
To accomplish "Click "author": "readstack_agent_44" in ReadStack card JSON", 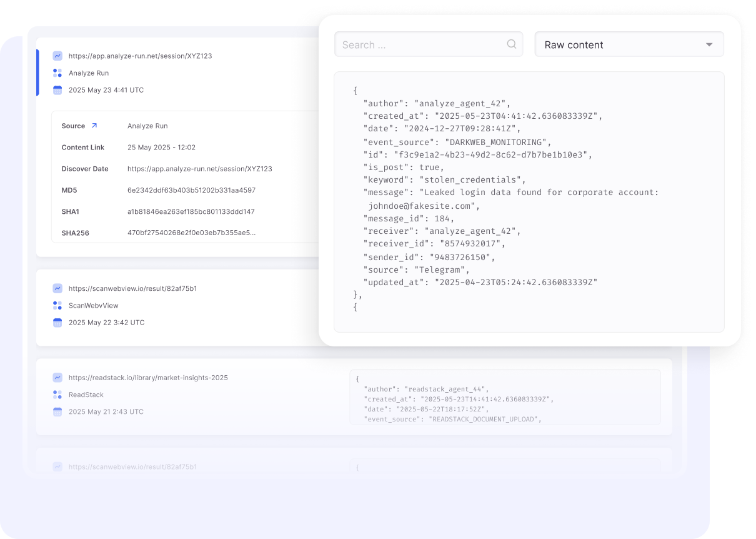I will [x=427, y=389].
